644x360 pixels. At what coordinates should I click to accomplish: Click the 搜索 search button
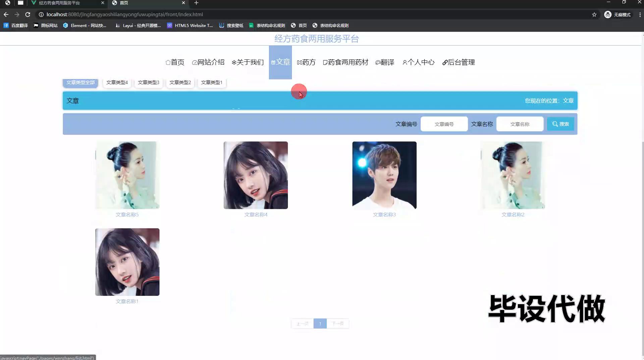coord(560,124)
